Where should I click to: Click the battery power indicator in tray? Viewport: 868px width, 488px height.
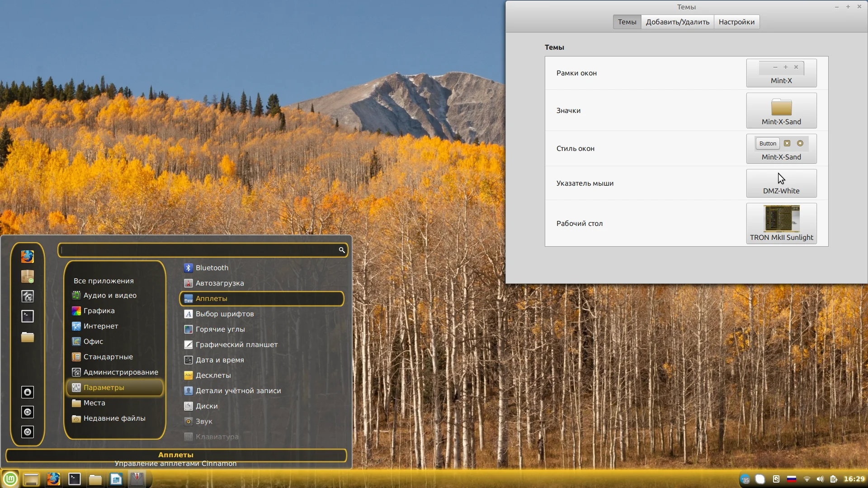pos(834,479)
